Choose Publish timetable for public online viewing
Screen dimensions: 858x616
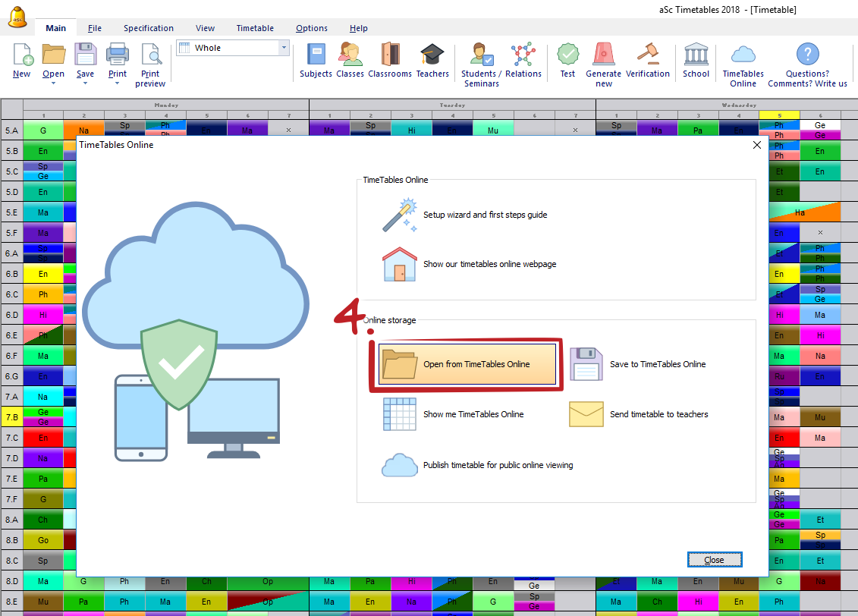point(498,465)
